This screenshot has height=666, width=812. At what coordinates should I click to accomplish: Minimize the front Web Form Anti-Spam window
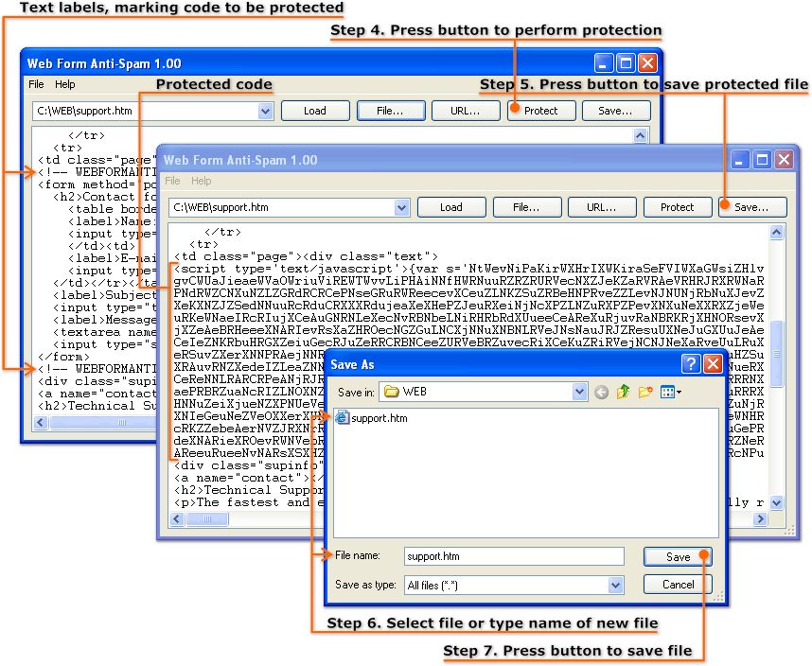point(739,160)
